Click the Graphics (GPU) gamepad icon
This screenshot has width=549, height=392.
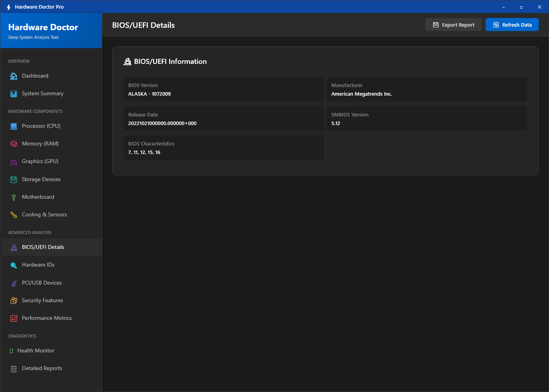[14, 162]
